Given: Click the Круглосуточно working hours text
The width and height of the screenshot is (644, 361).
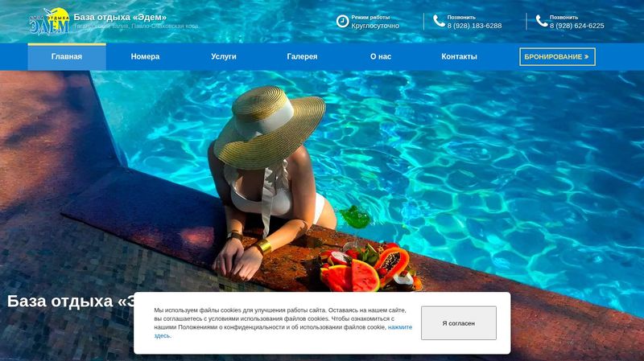Looking at the screenshot, I should pyautogui.click(x=375, y=26).
